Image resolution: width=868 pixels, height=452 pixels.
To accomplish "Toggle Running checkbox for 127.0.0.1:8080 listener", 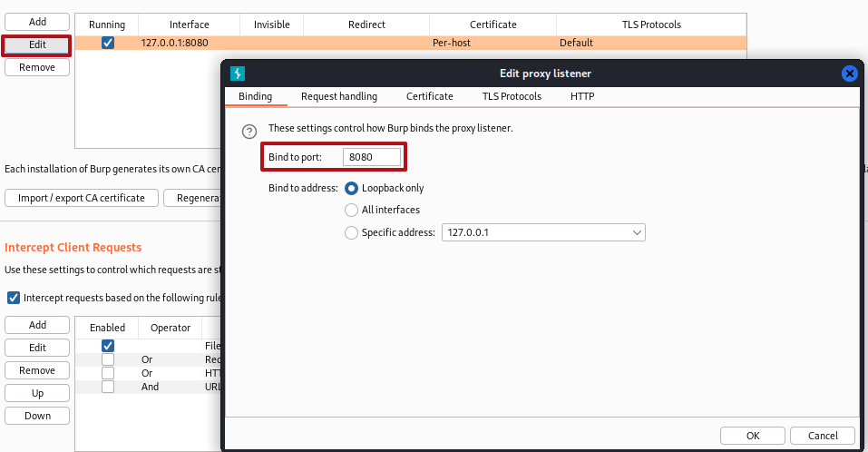I will pos(108,43).
